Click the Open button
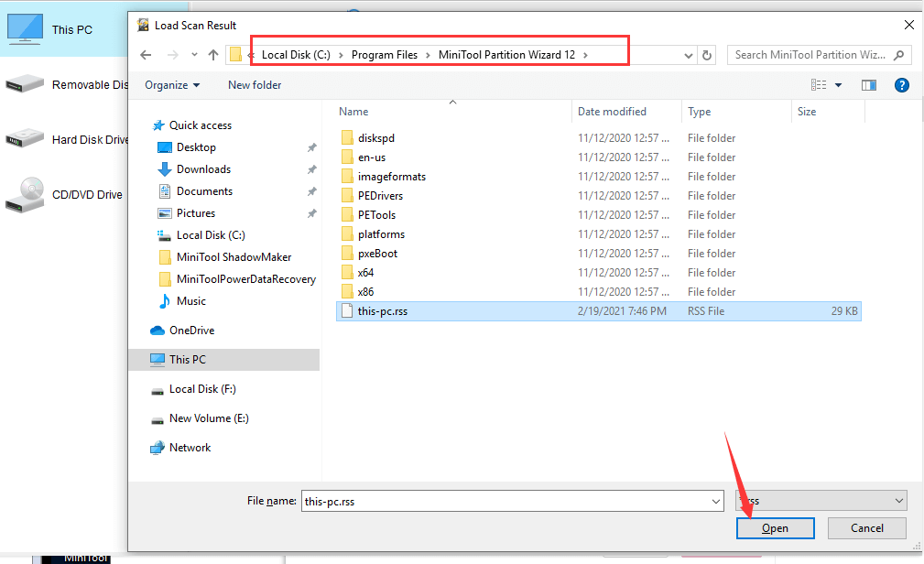 pyautogui.click(x=775, y=528)
